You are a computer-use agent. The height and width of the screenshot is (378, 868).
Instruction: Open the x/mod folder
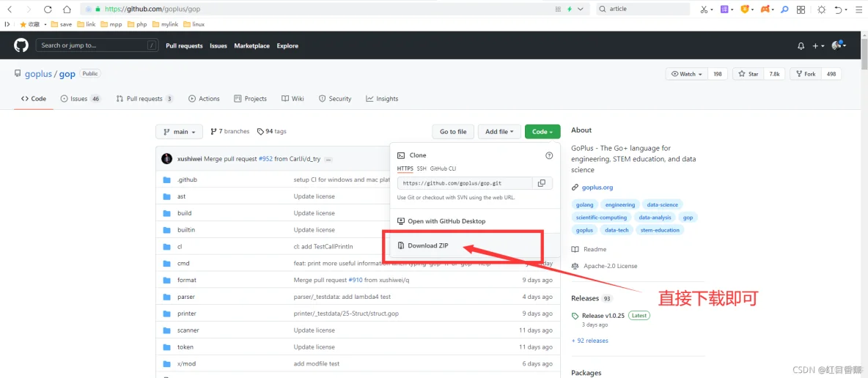tap(186, 363)
